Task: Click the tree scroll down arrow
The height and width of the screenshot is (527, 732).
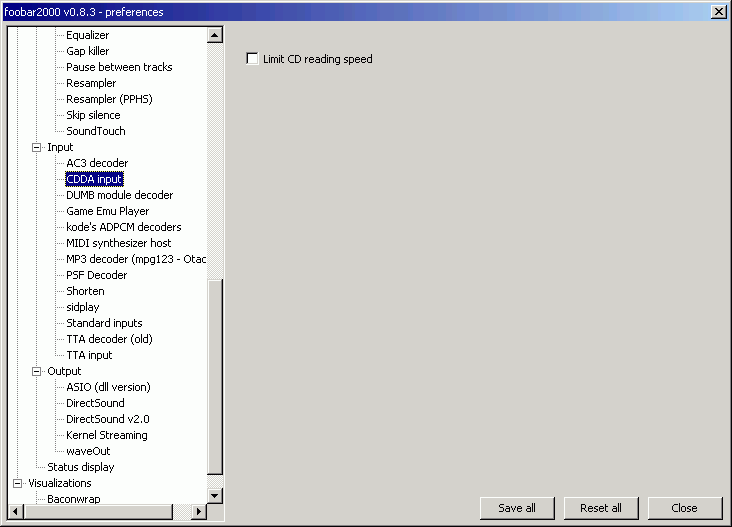Action: 215,495
